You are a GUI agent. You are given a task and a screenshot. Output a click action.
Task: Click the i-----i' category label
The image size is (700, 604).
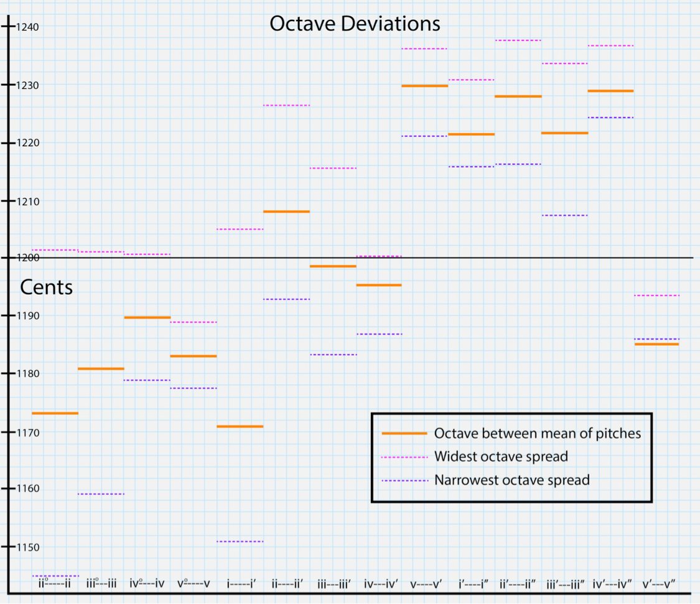[241, 584]
